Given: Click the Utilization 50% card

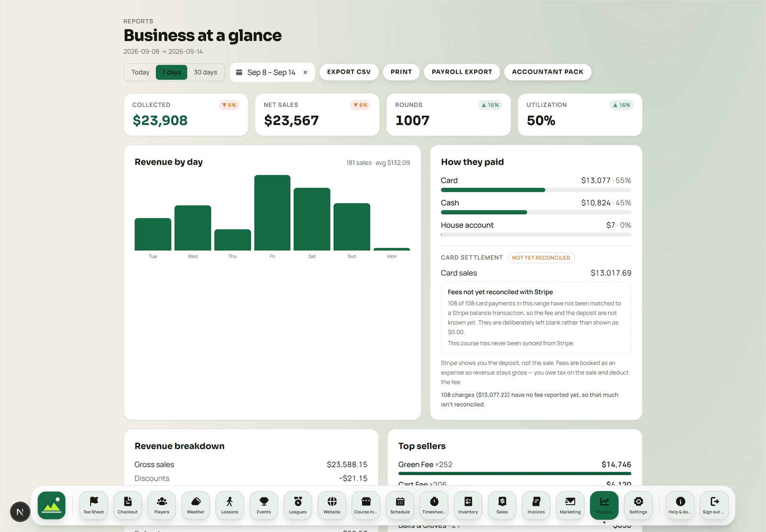Looking at the screenshot, I should tap(580, 114).
